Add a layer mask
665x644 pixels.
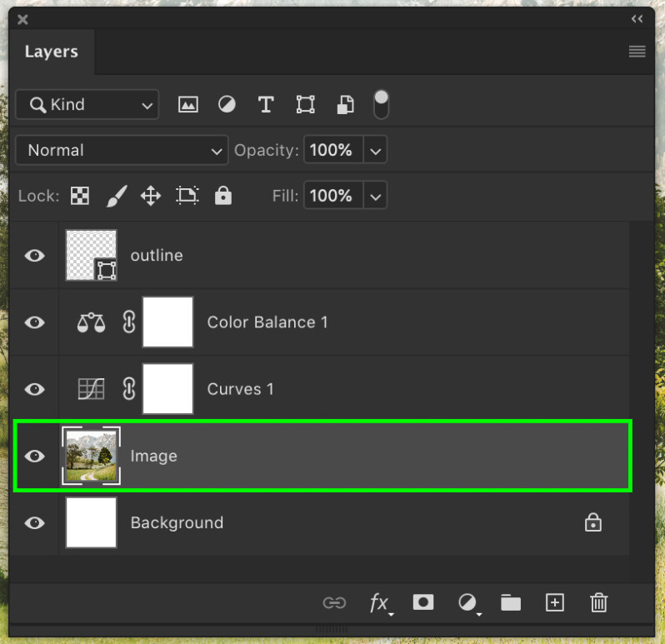(x=423, y=602)
